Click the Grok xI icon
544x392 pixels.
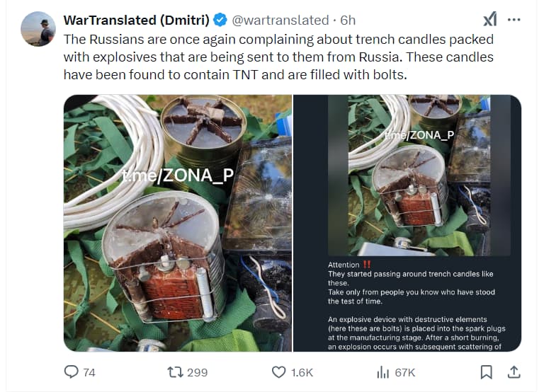click(x=490, y=20)
